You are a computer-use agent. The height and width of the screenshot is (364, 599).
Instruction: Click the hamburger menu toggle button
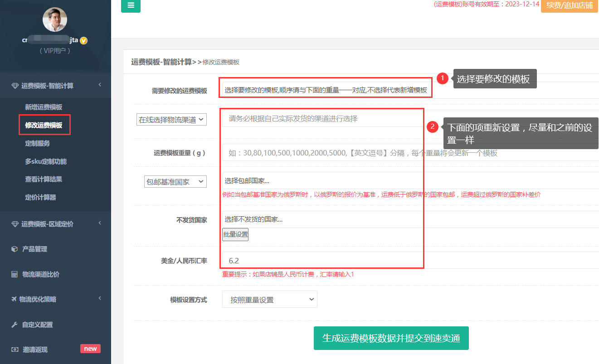pos(131,5)
